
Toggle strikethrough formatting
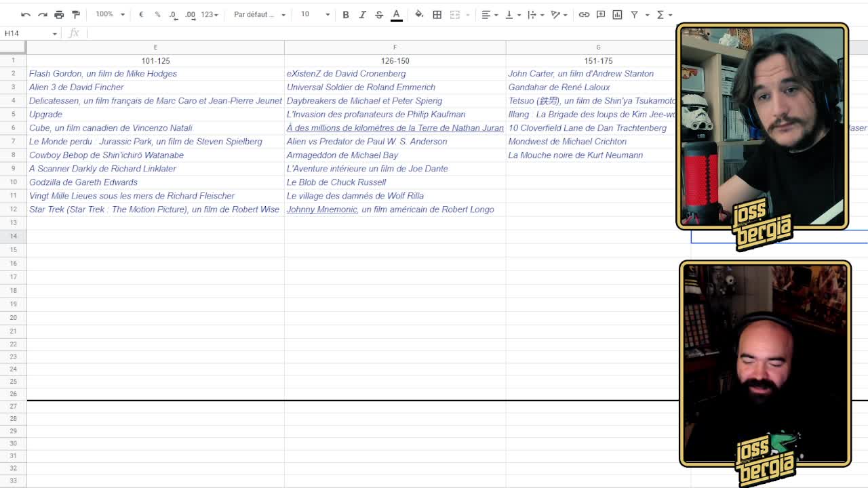(x=379, y=14)
